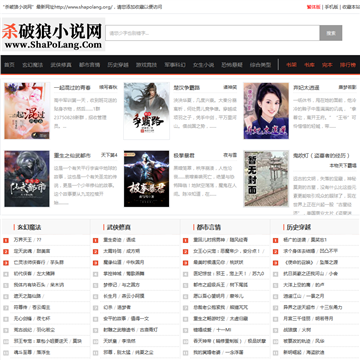Click the 都市言情 section heading
360x360 pixels.
coord(209,227)
